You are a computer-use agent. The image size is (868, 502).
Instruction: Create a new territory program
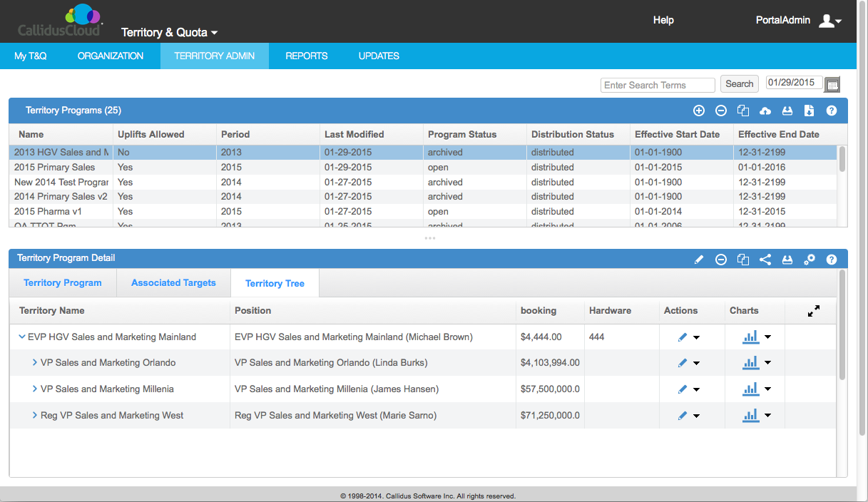point(699,111)
